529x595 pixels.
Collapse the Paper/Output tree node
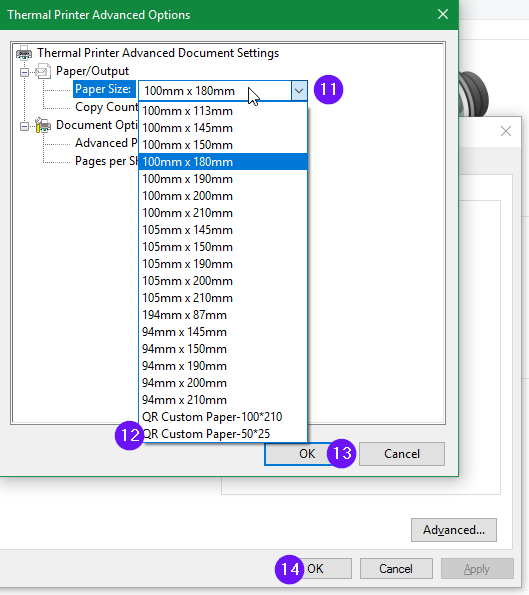pyautogui.click(x=24, y=72)
